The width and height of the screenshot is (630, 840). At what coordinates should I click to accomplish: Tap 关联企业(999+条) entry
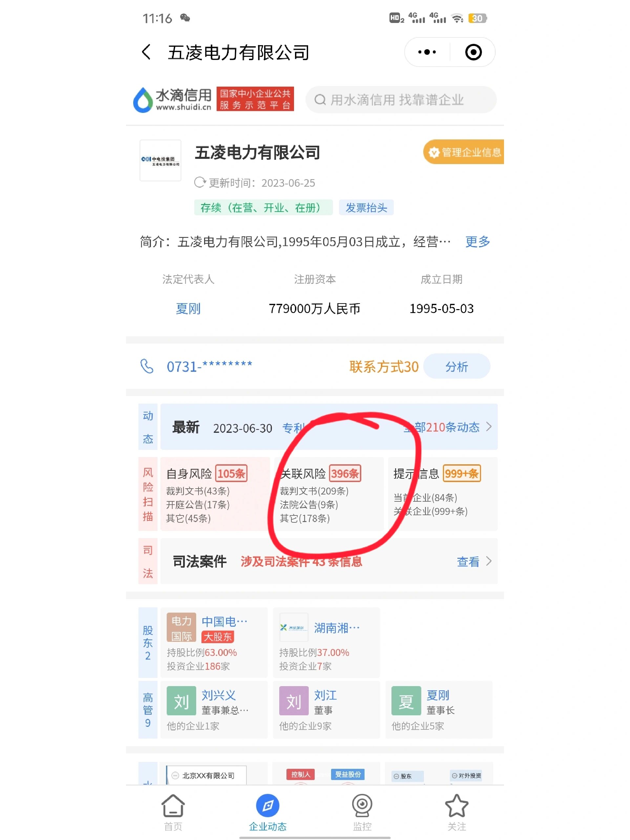coord(430,511)
